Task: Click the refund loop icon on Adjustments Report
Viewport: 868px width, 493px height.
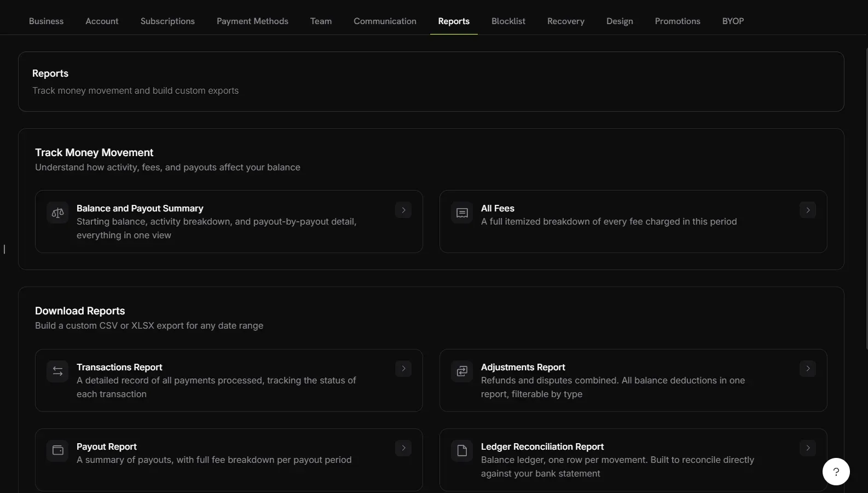Action: (x=462, y=371)
